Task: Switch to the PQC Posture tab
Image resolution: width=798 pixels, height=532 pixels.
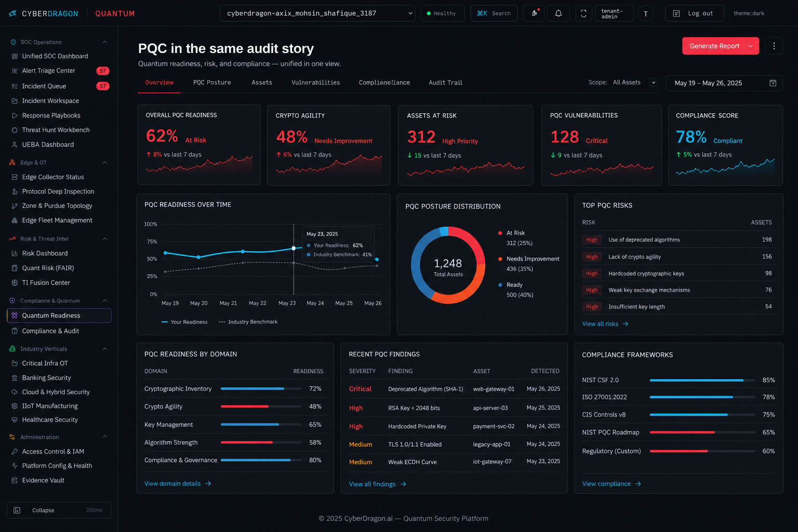Action: (212, 83)
